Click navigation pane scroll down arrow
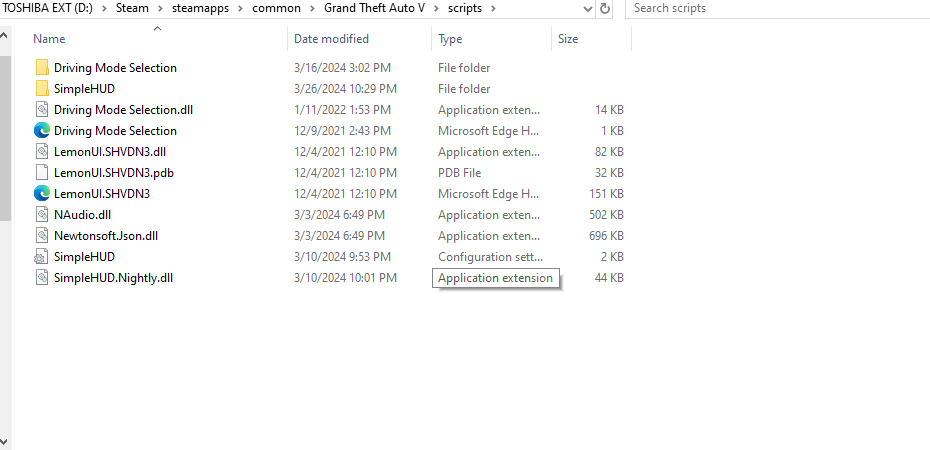This screenshot has height=450, width=930. click(x=5, y=441)
